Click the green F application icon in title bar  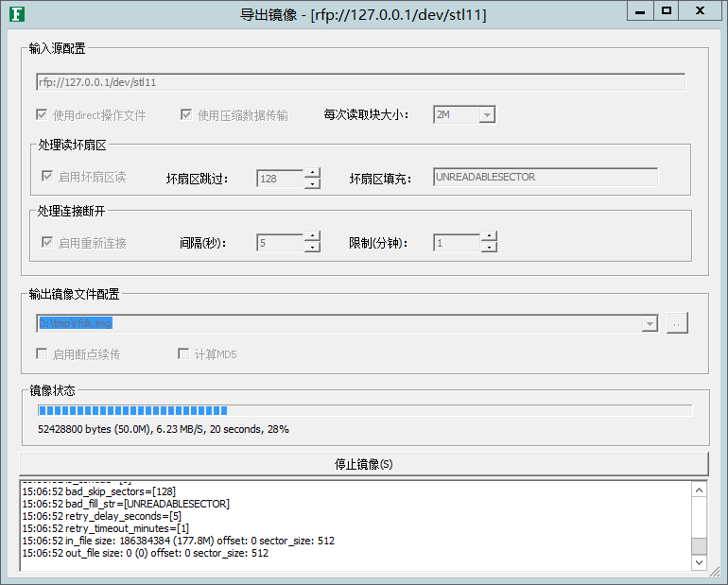pyautogui.click(x=16, y=13)
